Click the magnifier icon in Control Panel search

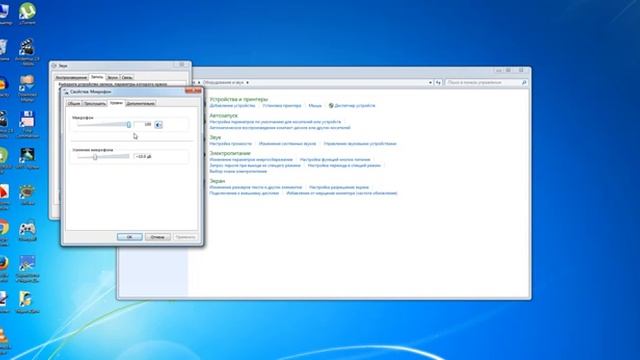tap(524, 82)
